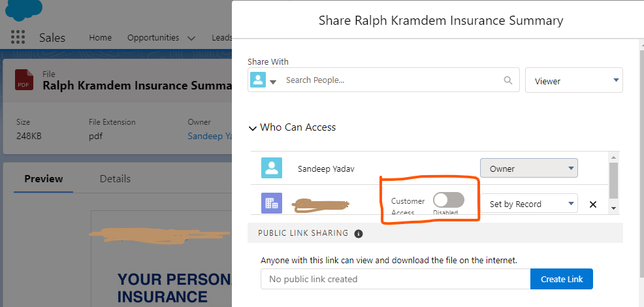Click the Create Link button
This screenshot has width=644, height=307.
561,279
